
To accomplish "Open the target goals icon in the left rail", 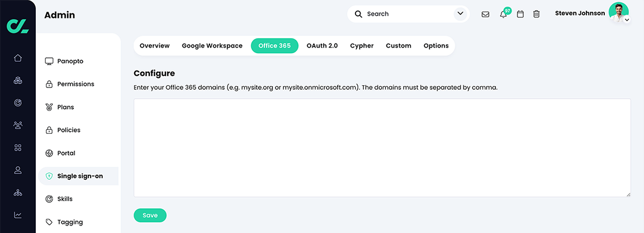I will pos(18,102).
